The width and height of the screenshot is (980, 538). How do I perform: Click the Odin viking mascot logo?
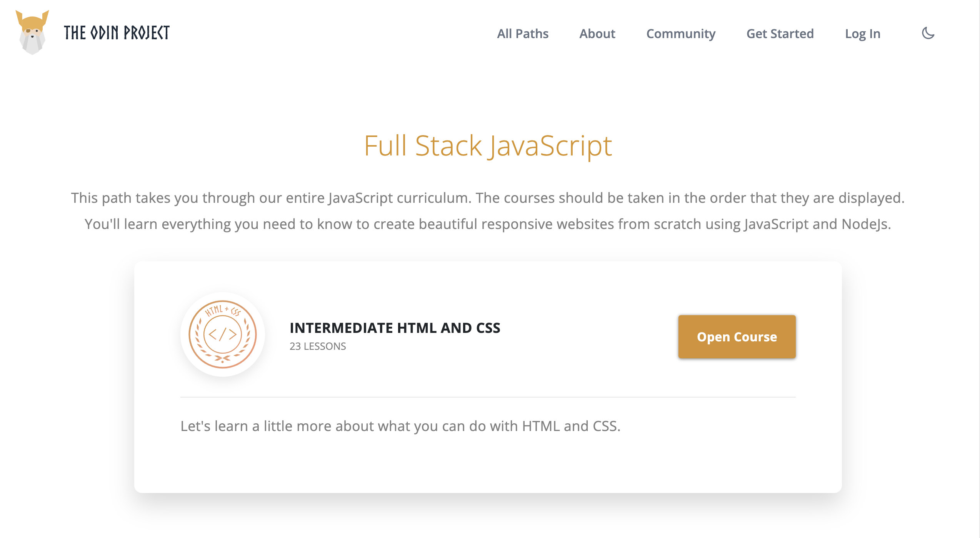(32, 32)
